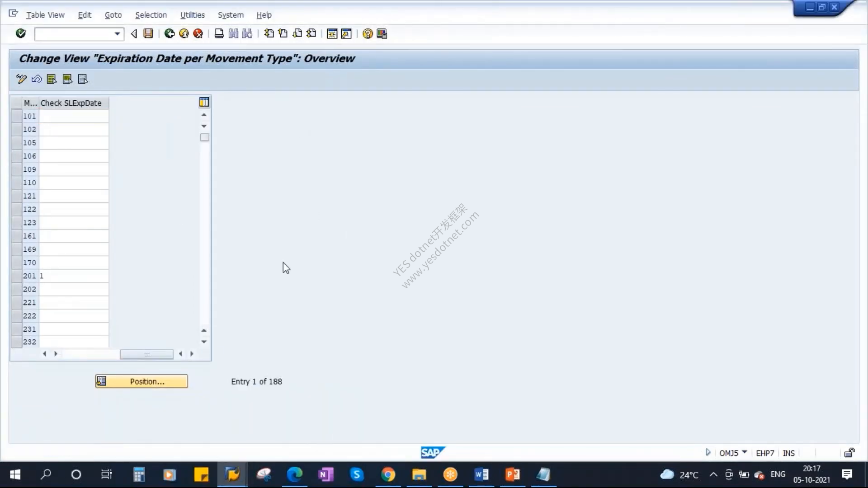Open the Help question mark icon
Screen dimensions: 868x488
(368, 34)
